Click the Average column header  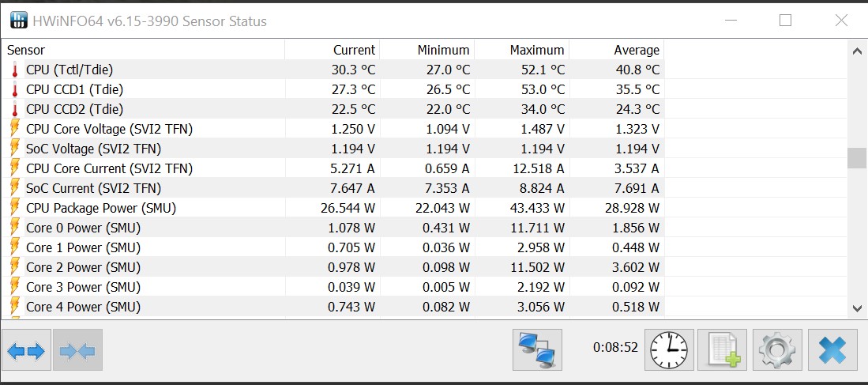pos(617,50)
